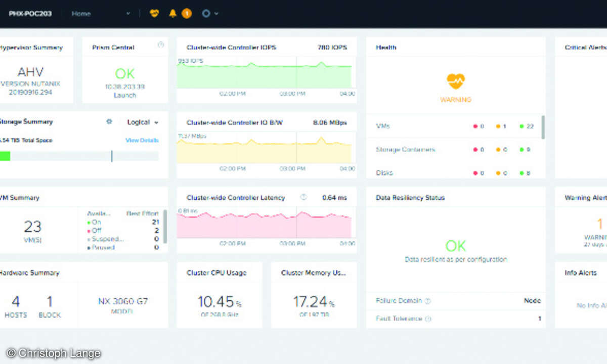Viewport: 607px width, 364px height.
Task: Click the green OK on Prism Central card
Action: [125, 74]
